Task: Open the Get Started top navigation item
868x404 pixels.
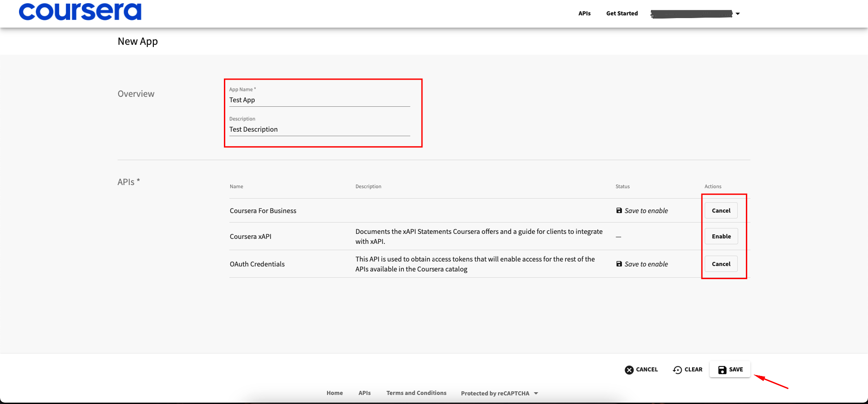Action: click(x=622, y=14)
